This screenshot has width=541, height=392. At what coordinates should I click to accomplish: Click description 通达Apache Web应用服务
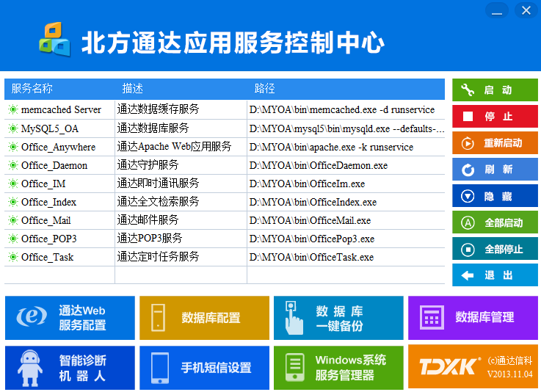(x=174, y=146)
